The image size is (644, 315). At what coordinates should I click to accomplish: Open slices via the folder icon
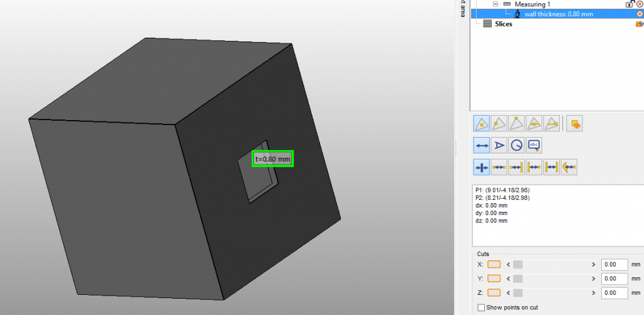[x=639, y=24]
